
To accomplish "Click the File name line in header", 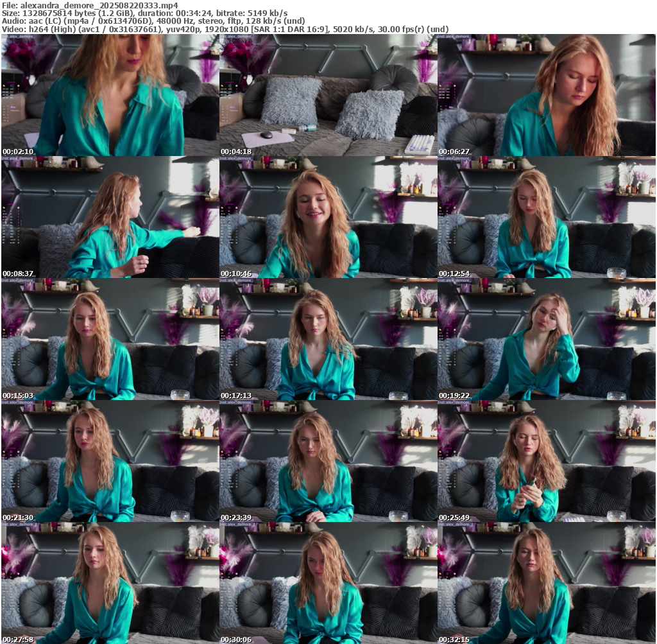I will point(90,5).
